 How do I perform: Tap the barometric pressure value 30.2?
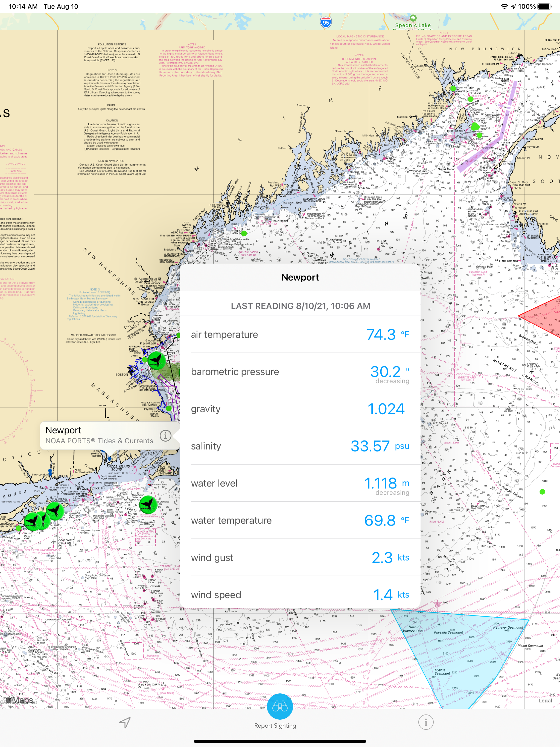click(385, 372)
